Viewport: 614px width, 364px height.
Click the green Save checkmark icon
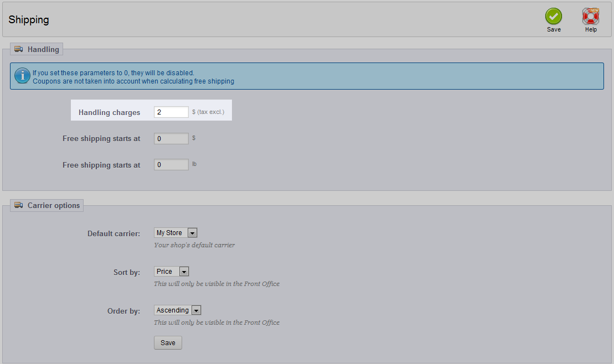(x=553, y=17)
